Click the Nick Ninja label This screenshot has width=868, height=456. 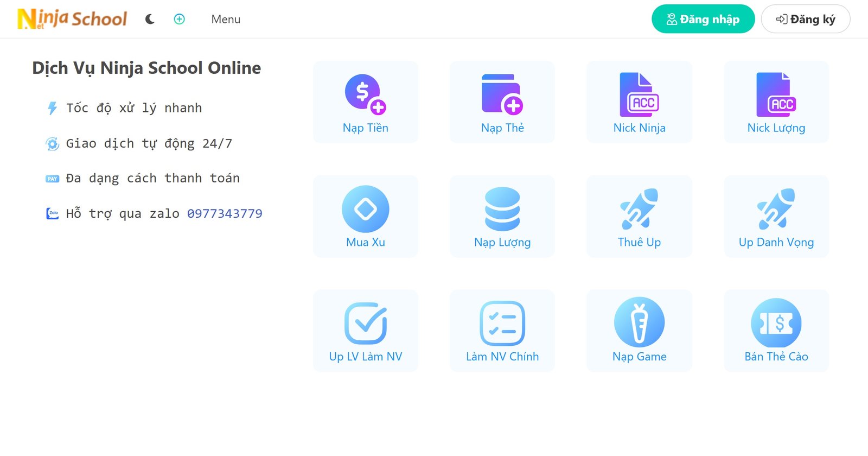[x=639, y=128]
